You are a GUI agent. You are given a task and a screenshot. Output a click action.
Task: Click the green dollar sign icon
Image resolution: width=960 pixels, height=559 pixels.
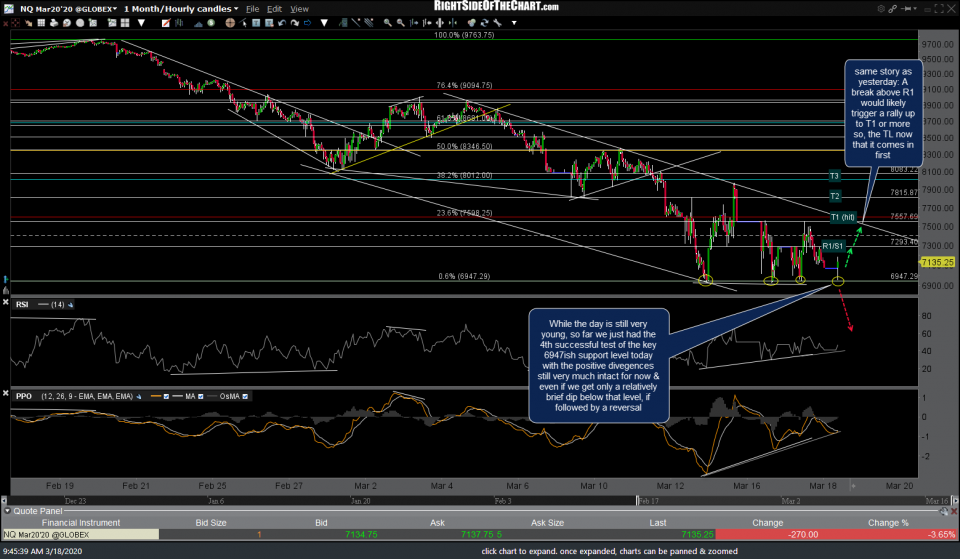211,23
